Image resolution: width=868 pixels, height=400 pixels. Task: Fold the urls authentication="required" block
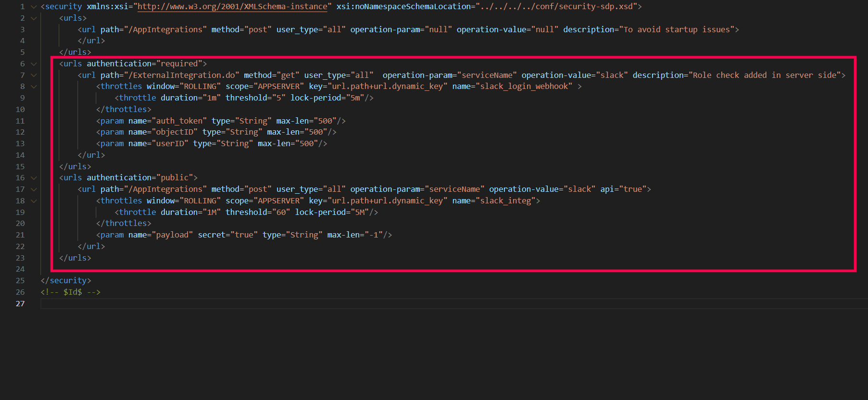click(34, 64)
